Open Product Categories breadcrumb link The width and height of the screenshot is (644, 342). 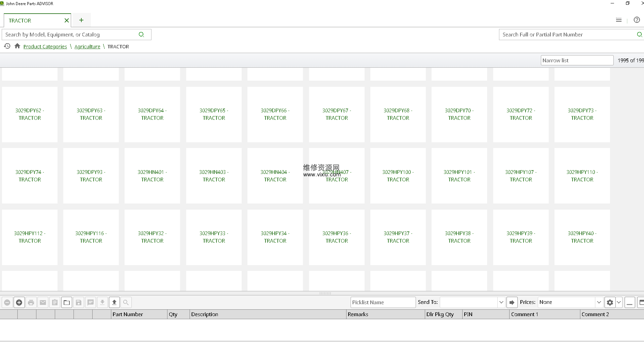pos(45,47)
